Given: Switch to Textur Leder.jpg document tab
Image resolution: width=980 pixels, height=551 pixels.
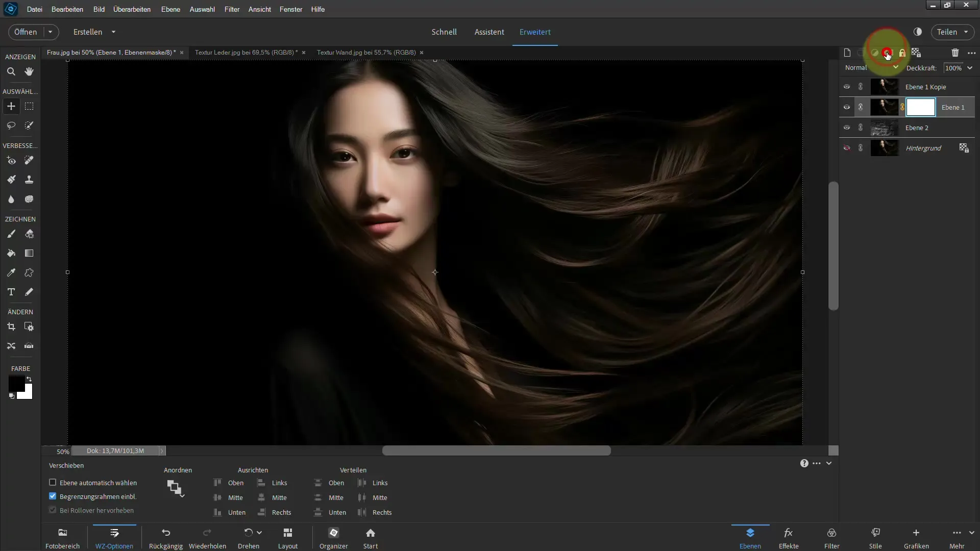Looking at the screenshot, I should (246, 53).
